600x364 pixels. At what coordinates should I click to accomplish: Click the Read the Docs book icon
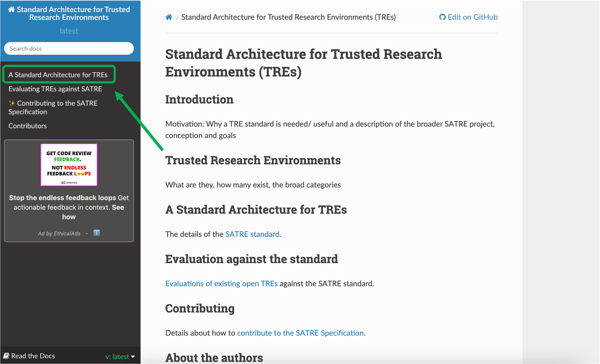coord(6,356)
